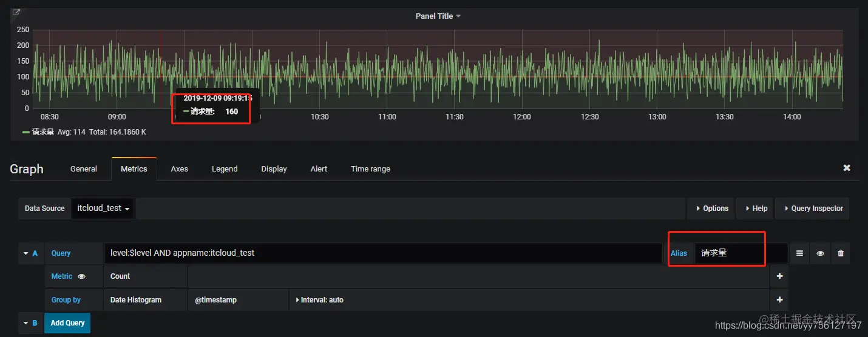The height and width of the screenshot is (337, 868).
Task: Click the Metric label in query A
Action: click(62, 276)
